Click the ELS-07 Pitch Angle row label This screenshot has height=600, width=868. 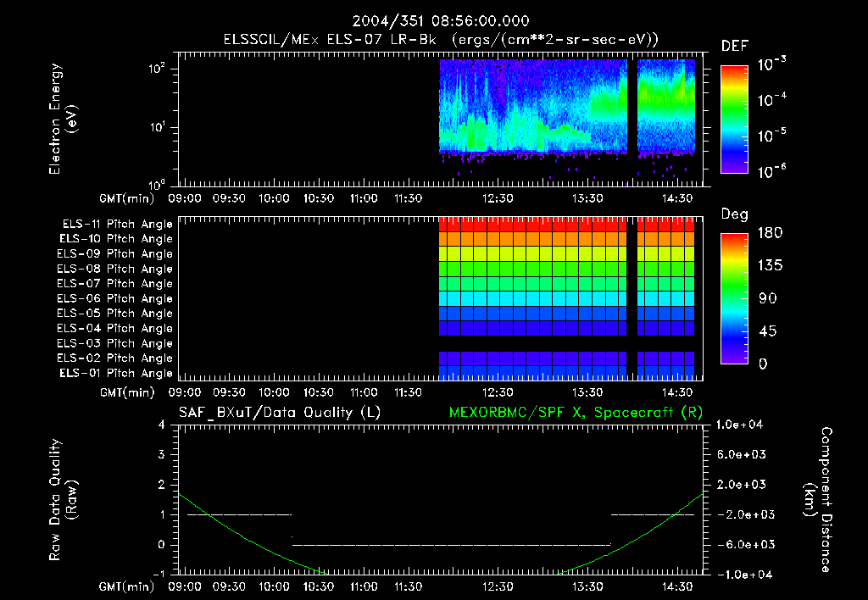tap(115, 284)
